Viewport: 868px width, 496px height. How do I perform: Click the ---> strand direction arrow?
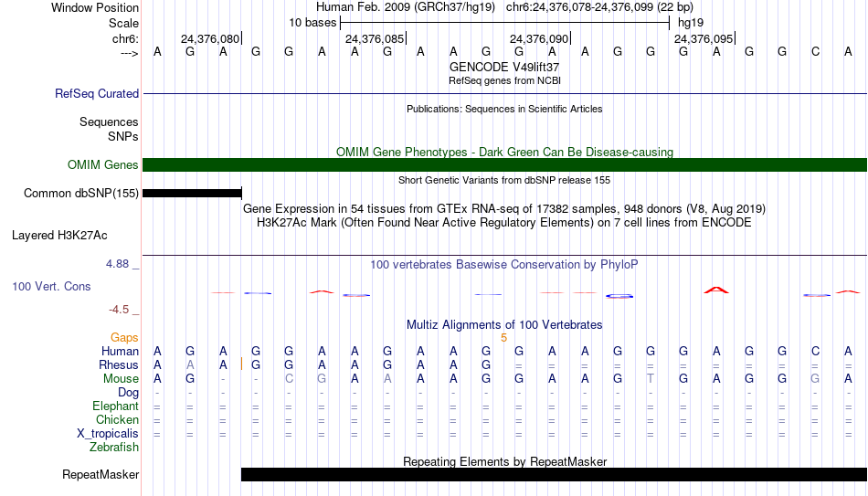(130, 53)
